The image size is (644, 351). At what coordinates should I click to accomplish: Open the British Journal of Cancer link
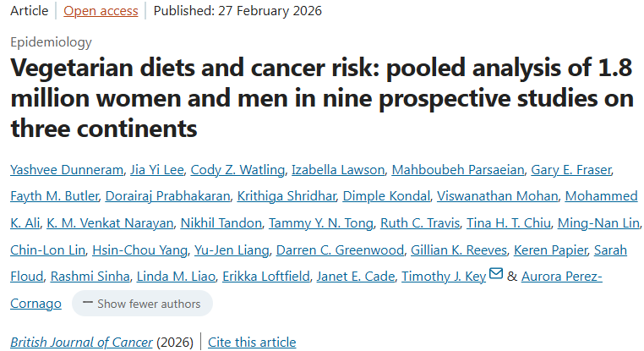coord(81,342)
